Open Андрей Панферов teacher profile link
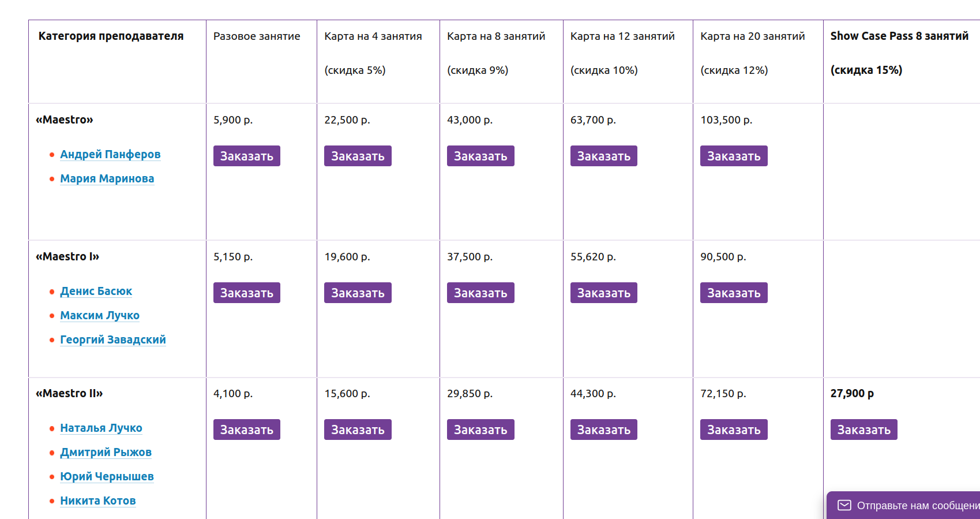Image resolution: width=980 pixels, height=519 pixels. [110, 155]
